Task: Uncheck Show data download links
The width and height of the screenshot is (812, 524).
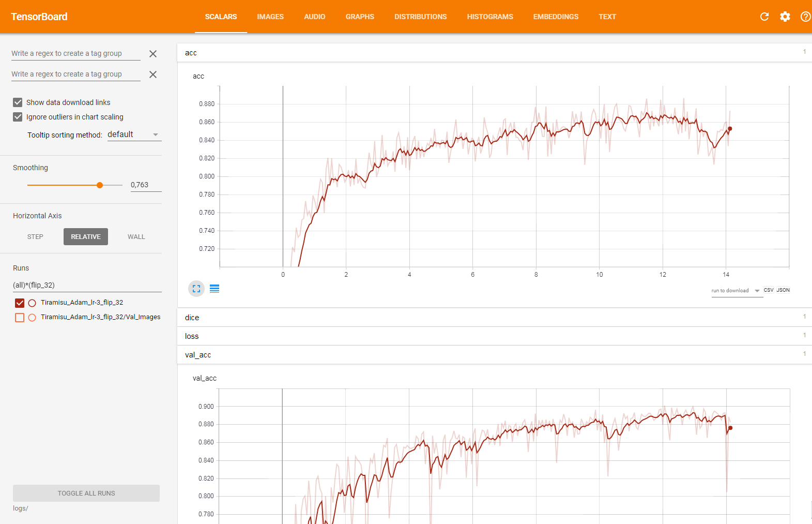Action: pyautogui.click(x=18, y=102)
